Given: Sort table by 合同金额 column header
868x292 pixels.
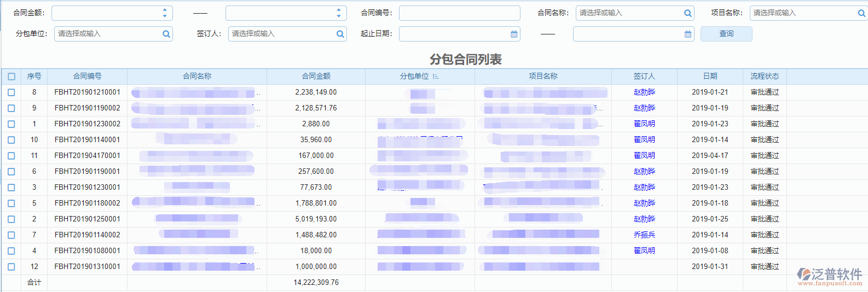Looking at the screenshot, I should coord(316,77).
